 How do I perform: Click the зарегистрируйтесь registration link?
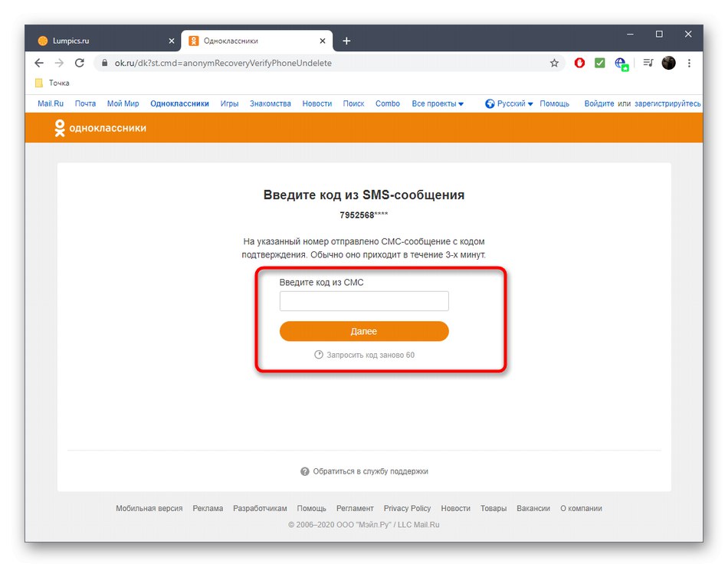[667, 103]
